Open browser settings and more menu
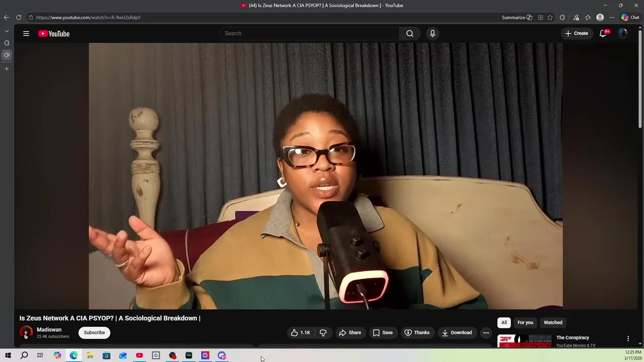Image resolution: width=644 pixels, height=362 pixels. coord(612,18)
